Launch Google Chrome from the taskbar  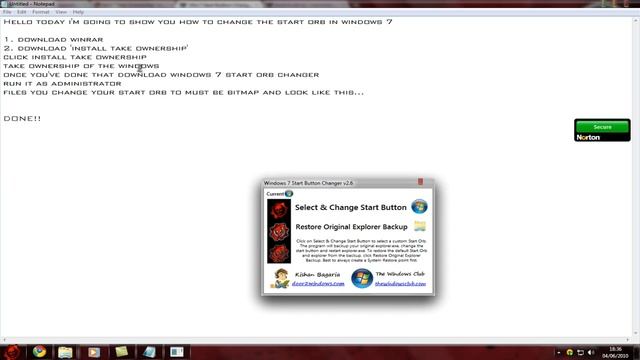point(39,351)
